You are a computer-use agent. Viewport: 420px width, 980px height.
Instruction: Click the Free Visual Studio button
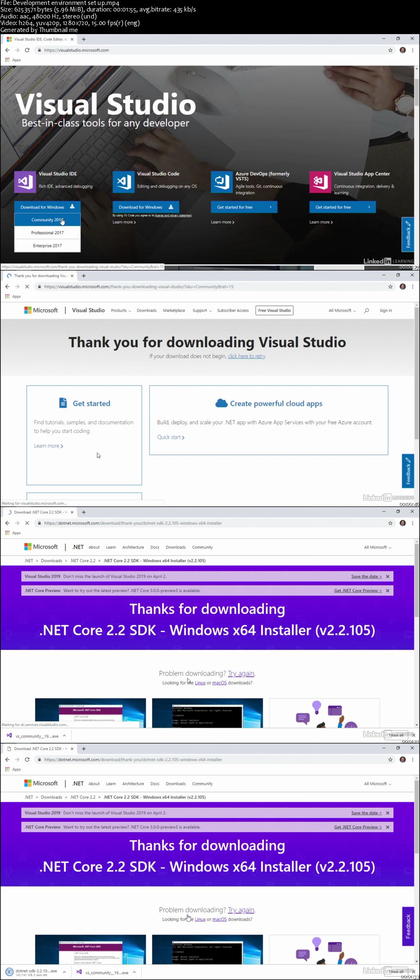point(274,310)
